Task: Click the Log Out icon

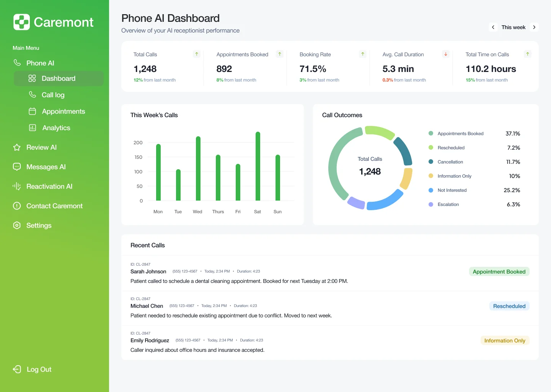Action: click(x=16, y=369)
